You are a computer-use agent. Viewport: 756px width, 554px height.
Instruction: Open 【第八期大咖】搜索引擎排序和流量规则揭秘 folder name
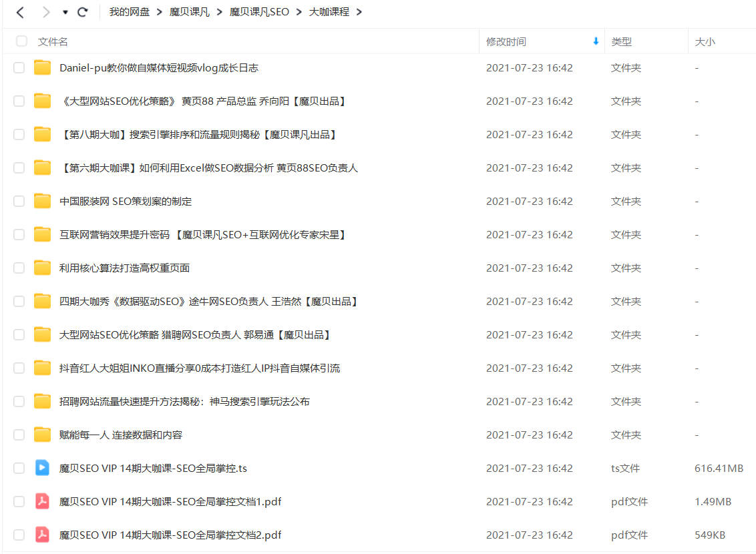198,134
